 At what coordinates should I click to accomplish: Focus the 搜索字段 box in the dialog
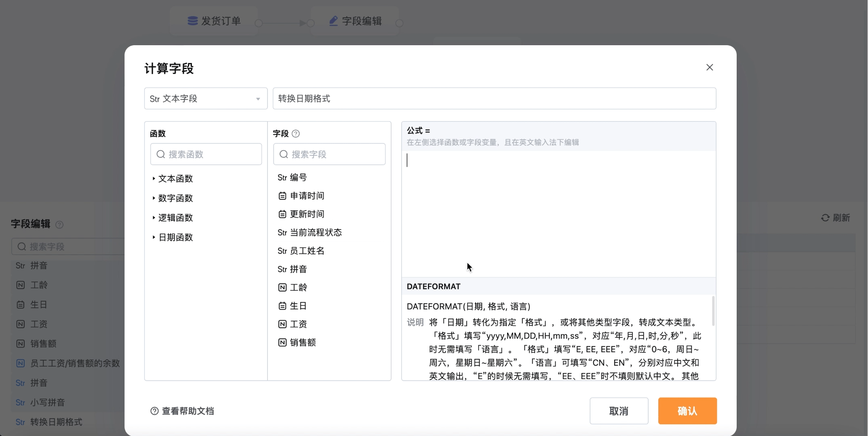point(329,154)
